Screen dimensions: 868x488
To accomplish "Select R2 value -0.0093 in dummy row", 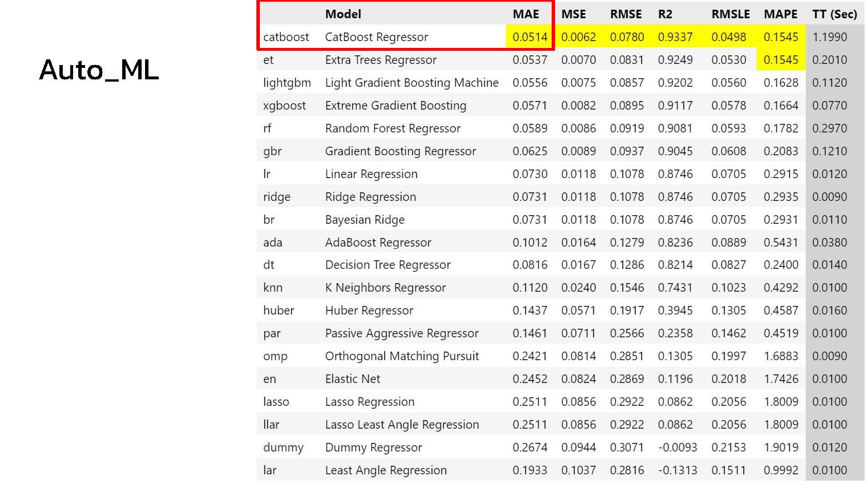I will 677,447.
